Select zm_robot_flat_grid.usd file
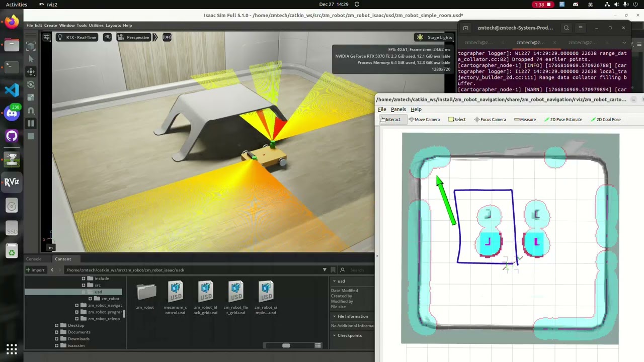644x362 pixels. coord(236,298)
